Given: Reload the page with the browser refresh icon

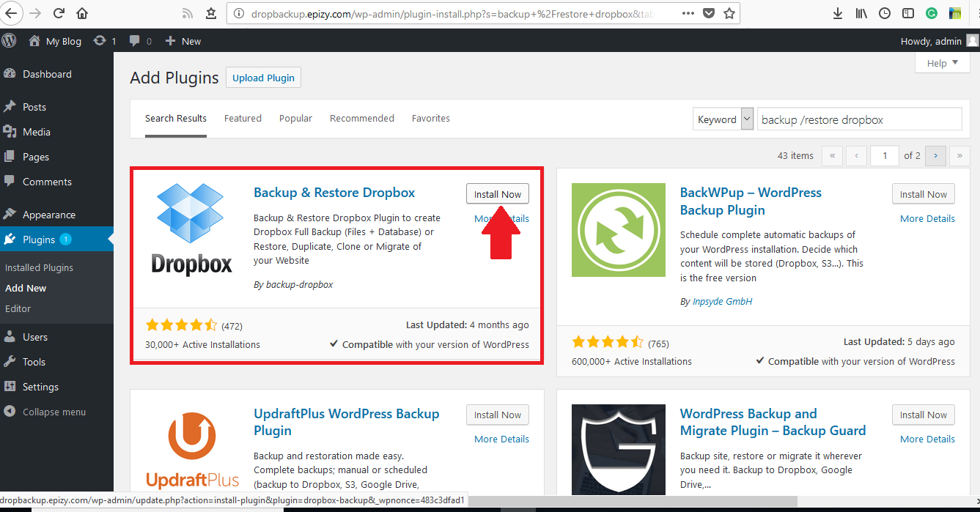Looking at the screenshot, I should [x=59, y=13].
